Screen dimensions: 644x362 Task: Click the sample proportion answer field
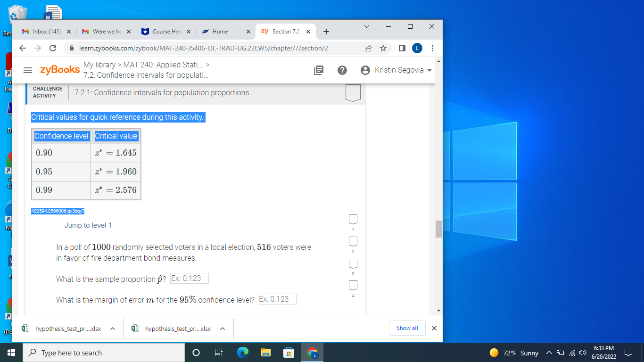click(x=189, y=278)
